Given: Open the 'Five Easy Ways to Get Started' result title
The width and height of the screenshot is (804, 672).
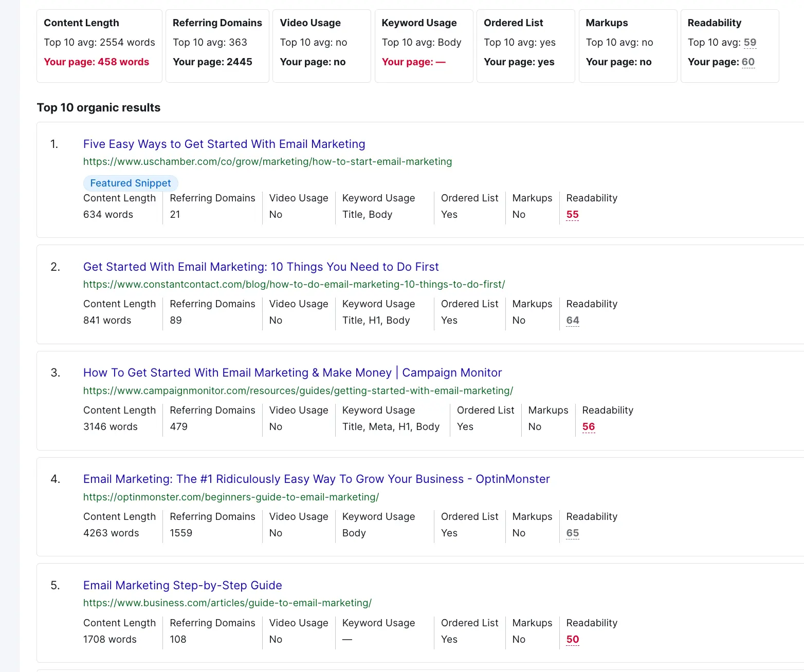Looking at the screenshot, I should coord(224,144).
